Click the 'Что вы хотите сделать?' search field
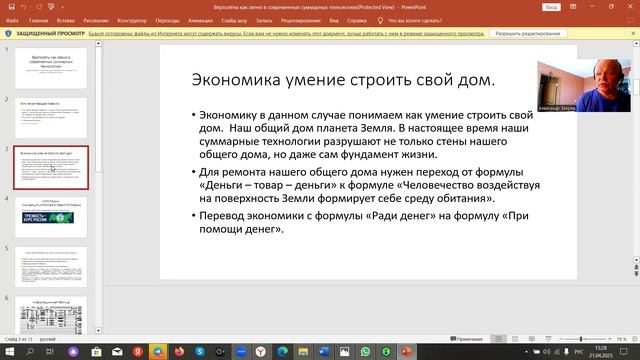 415,20
